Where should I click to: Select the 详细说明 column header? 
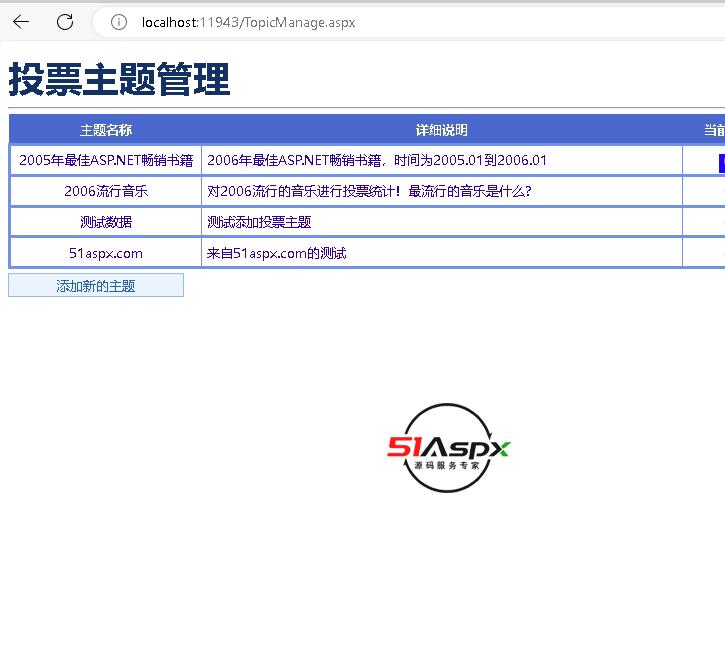coord(442,130)
